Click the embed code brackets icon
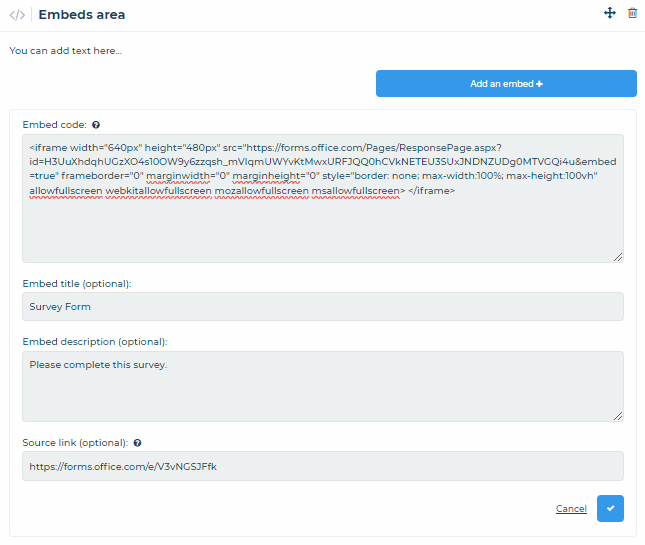Screen dimensions: 645x545 tap(17, 15)
